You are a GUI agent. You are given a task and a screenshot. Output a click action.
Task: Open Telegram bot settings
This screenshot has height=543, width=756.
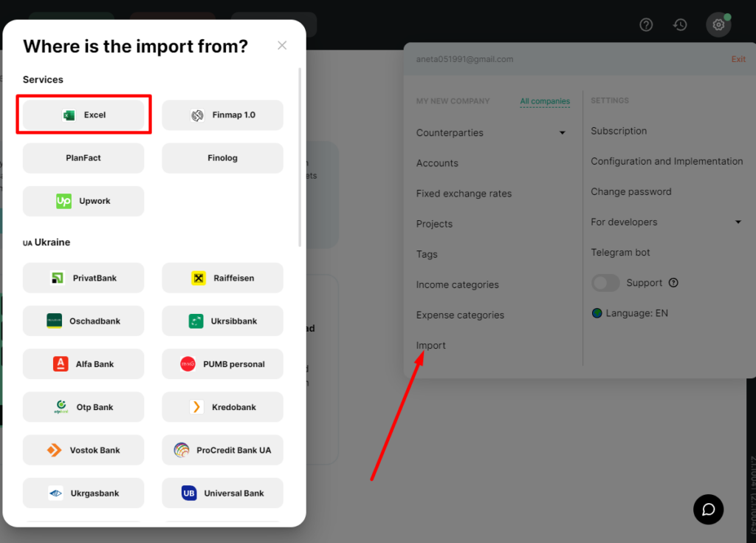(620, 253)
